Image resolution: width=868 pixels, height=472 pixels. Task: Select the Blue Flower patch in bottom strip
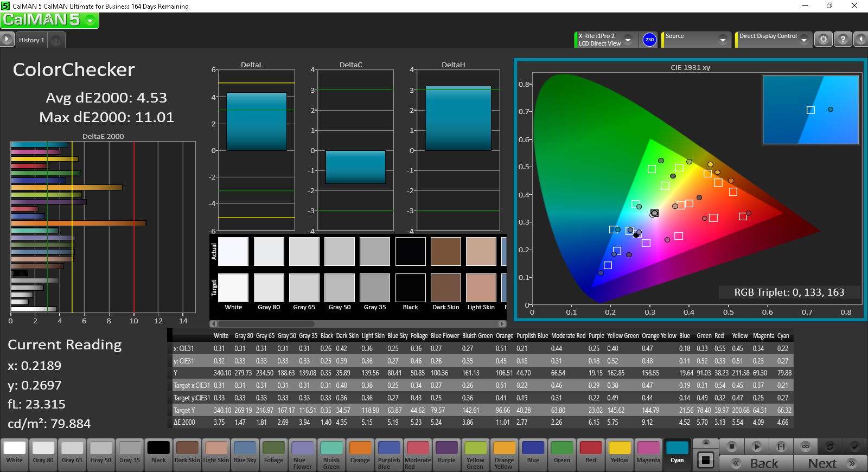click(303, 454)
